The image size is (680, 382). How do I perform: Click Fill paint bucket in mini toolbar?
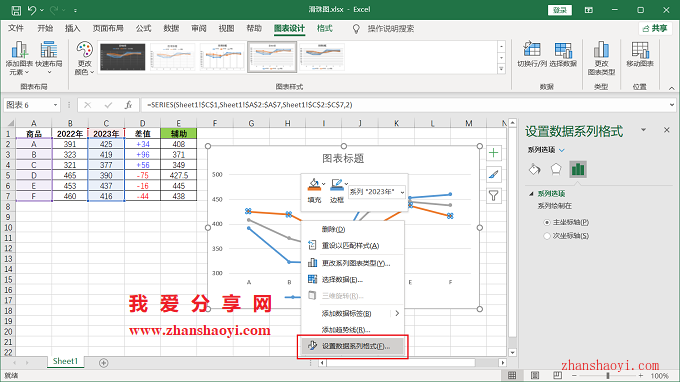pyautogui.click(x=314, y=185)
